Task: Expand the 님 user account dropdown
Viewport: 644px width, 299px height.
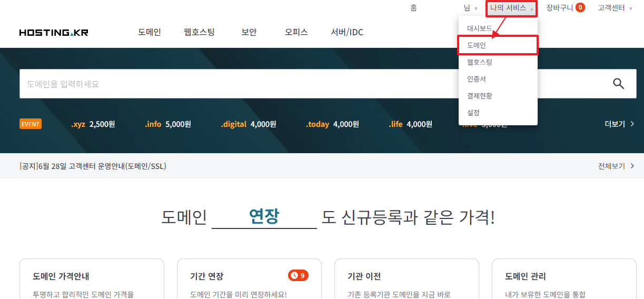Action: 470,8
